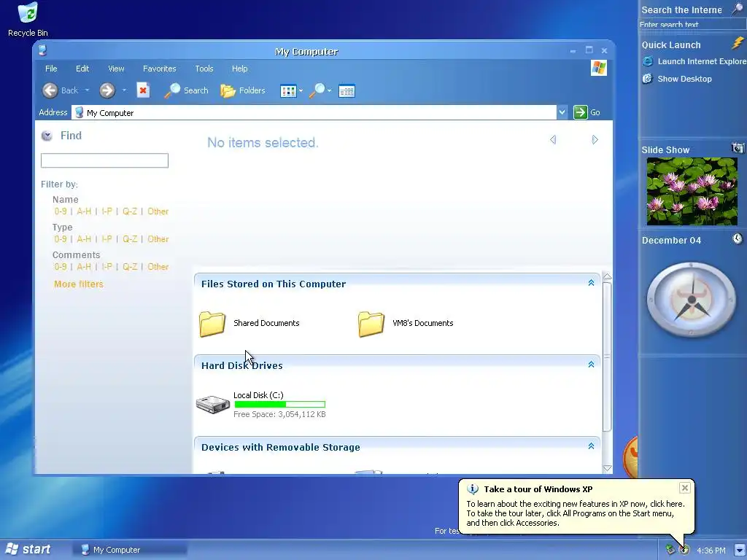
Task: Open the Search magnifier in toolbar
Action: coord(186,90)
